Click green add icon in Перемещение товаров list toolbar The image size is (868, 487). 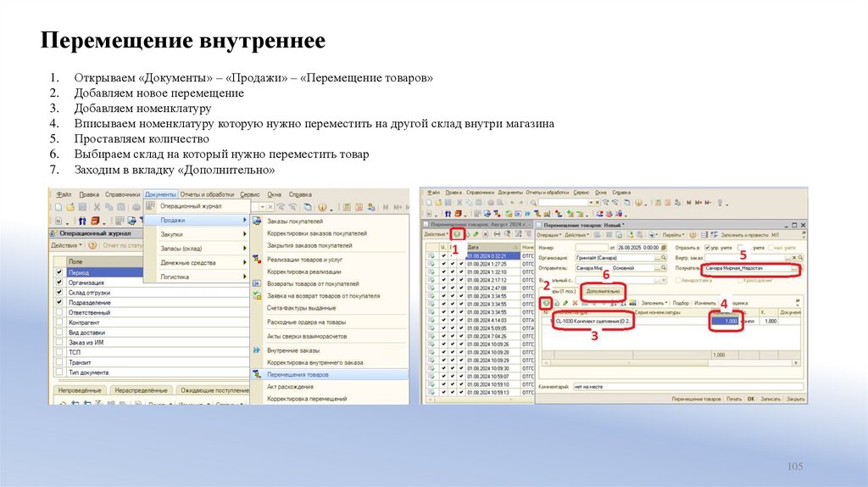pos(457,234)
